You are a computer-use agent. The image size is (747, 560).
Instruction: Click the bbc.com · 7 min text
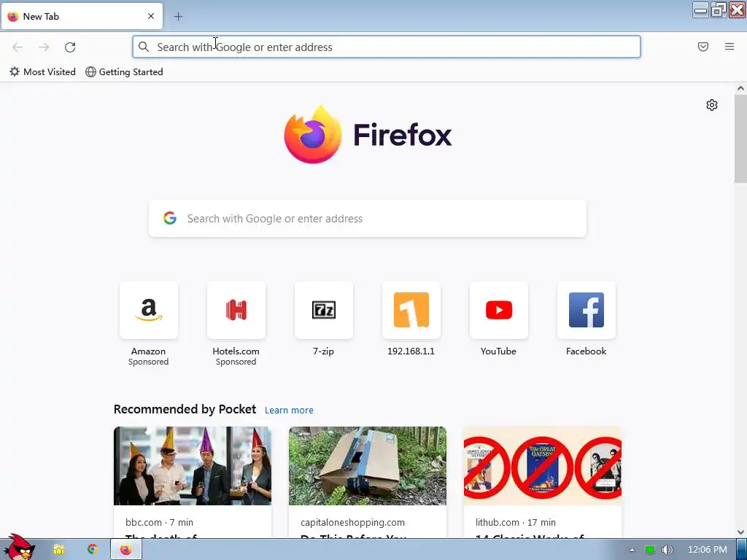click(x=159, y=522)
